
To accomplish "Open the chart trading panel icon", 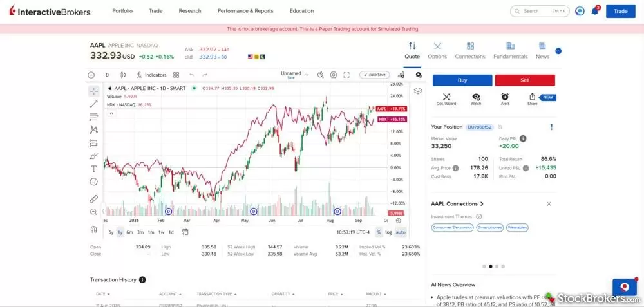I will tap(401, 75).
